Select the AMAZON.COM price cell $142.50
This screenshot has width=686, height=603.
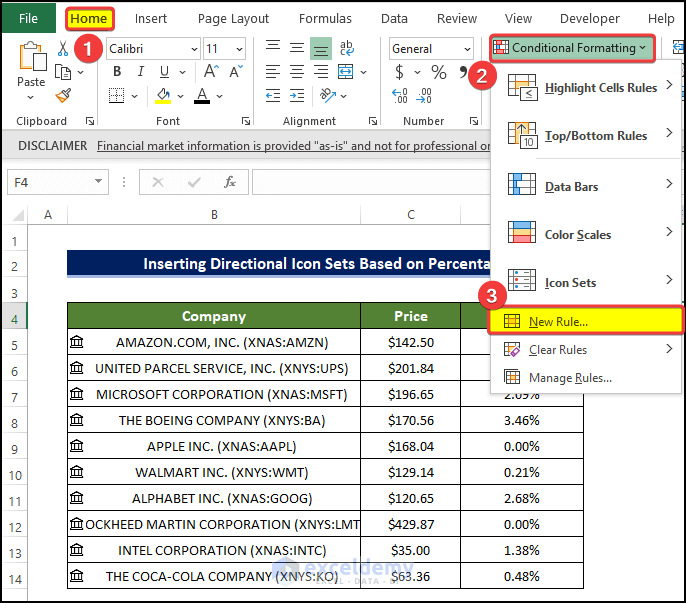point(410,342)
